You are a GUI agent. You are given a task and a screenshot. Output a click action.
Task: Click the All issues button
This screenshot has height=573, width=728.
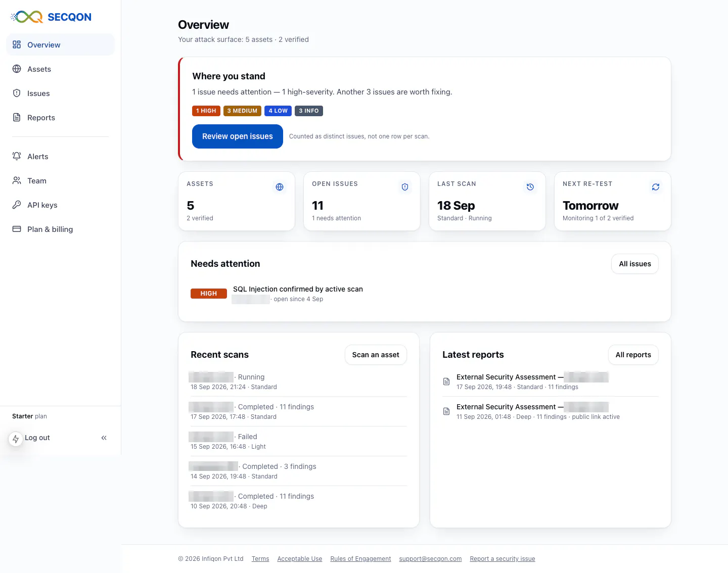pos(635,264)
